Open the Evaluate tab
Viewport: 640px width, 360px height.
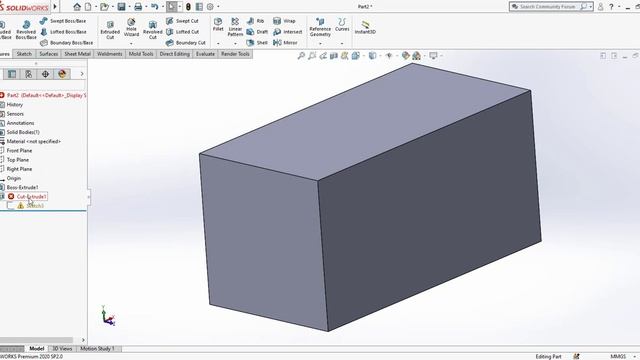point(205,54)
